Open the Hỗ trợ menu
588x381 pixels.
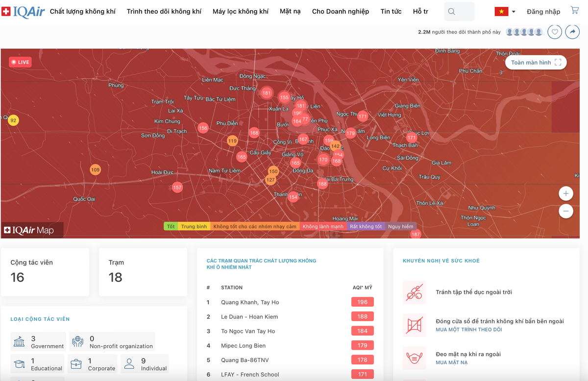420,11
